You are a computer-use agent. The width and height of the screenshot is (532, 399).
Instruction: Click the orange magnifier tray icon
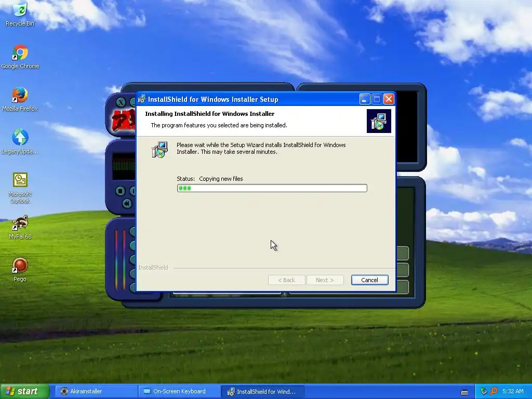[x=494, y=391]
